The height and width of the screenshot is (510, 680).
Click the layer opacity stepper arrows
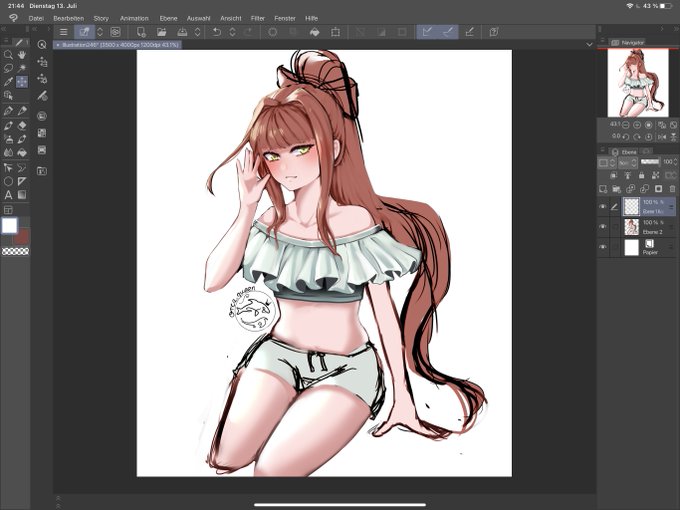[675, 162]
